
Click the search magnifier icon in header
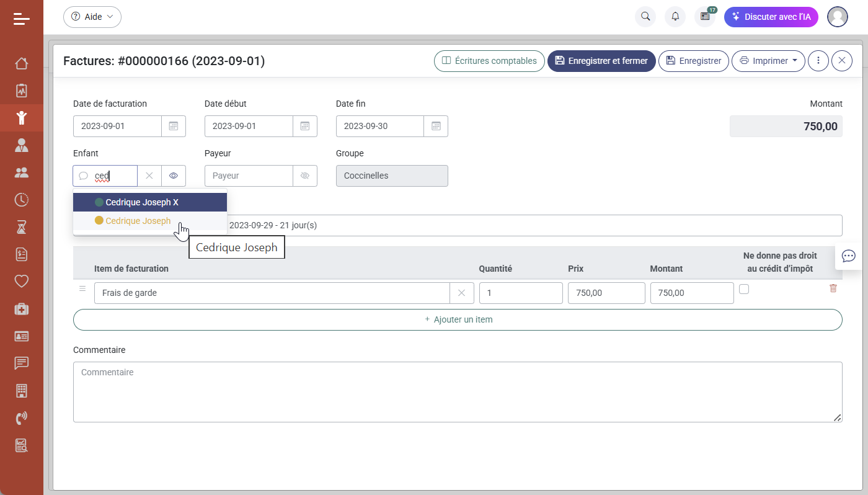(x=645, y=17)
